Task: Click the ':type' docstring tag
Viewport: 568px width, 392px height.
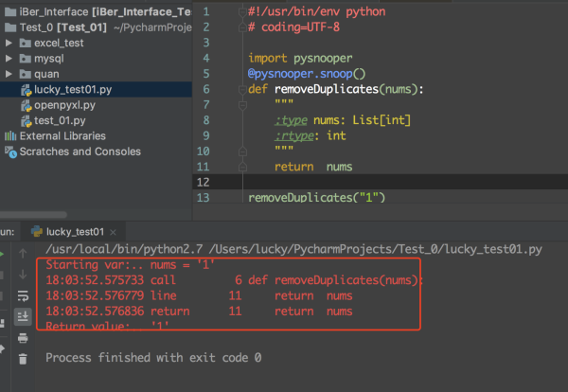Action: coord(291,120)
